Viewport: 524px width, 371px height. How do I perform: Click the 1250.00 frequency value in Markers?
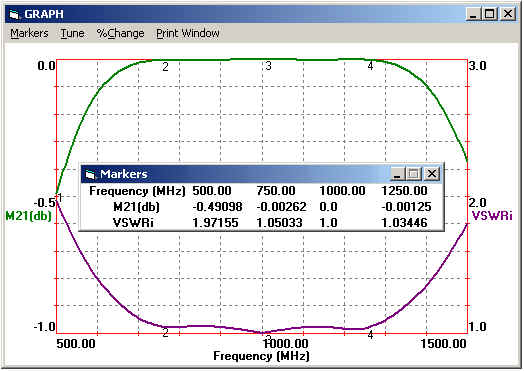pos(404,191)
